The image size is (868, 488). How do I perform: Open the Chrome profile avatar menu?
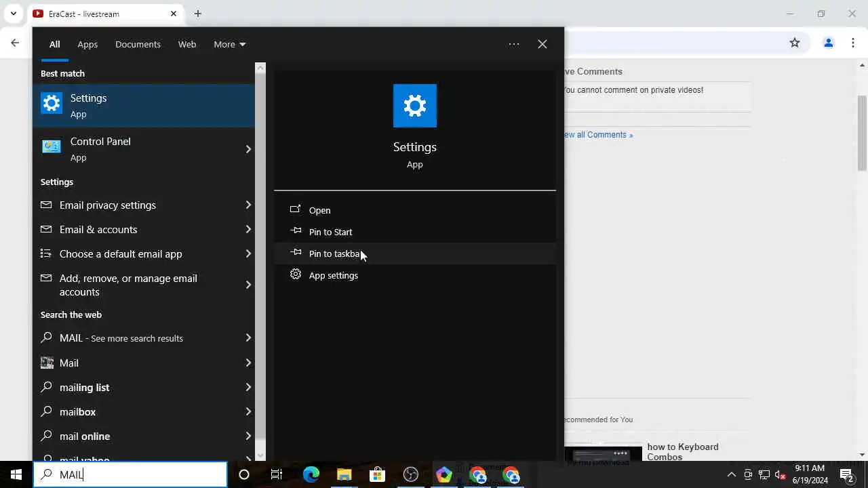[828, 43]
